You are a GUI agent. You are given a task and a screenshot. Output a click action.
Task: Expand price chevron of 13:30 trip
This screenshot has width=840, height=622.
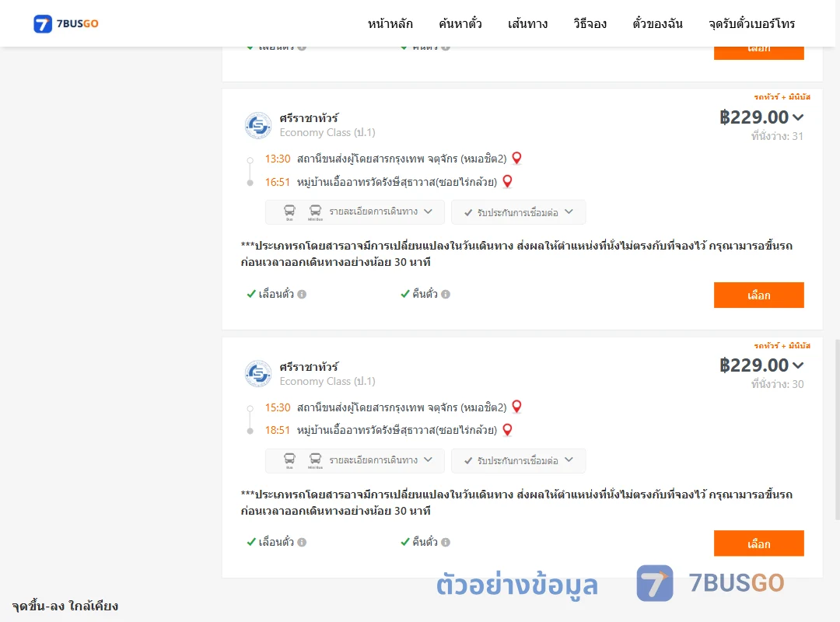tap(798, 117)
